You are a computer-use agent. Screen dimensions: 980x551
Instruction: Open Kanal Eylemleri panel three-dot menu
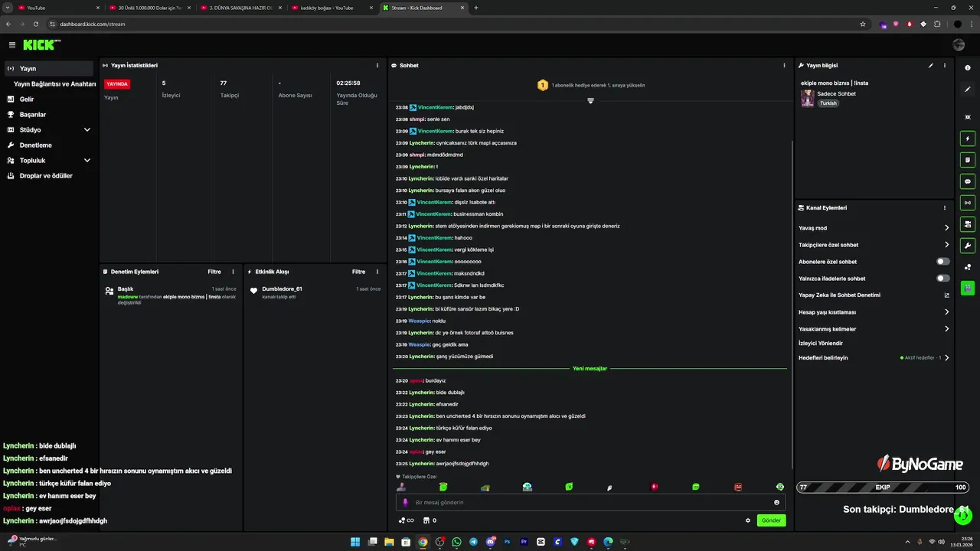pyautogui.click(x=945, y=207)
